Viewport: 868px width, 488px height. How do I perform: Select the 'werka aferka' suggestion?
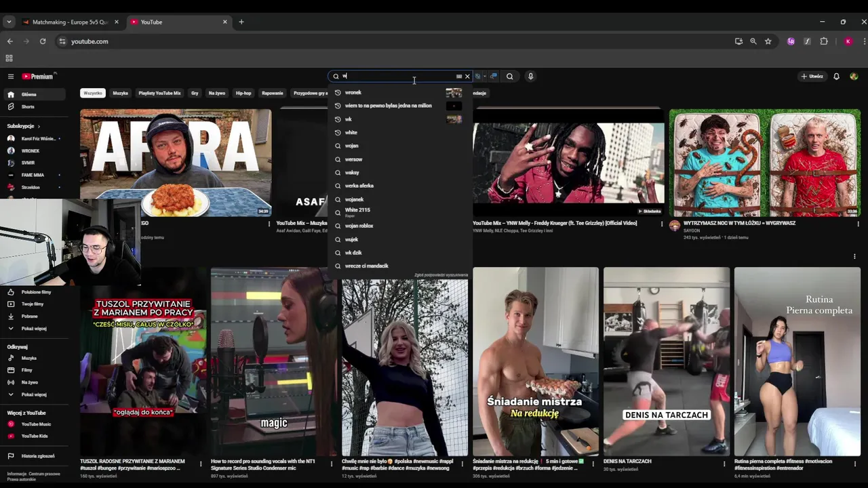coord(400,186)
